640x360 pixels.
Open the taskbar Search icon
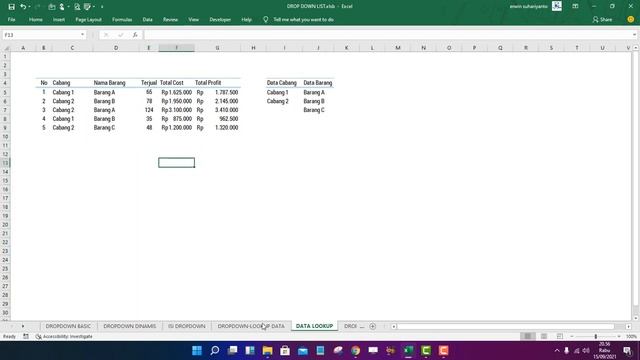tap(215, 351)
